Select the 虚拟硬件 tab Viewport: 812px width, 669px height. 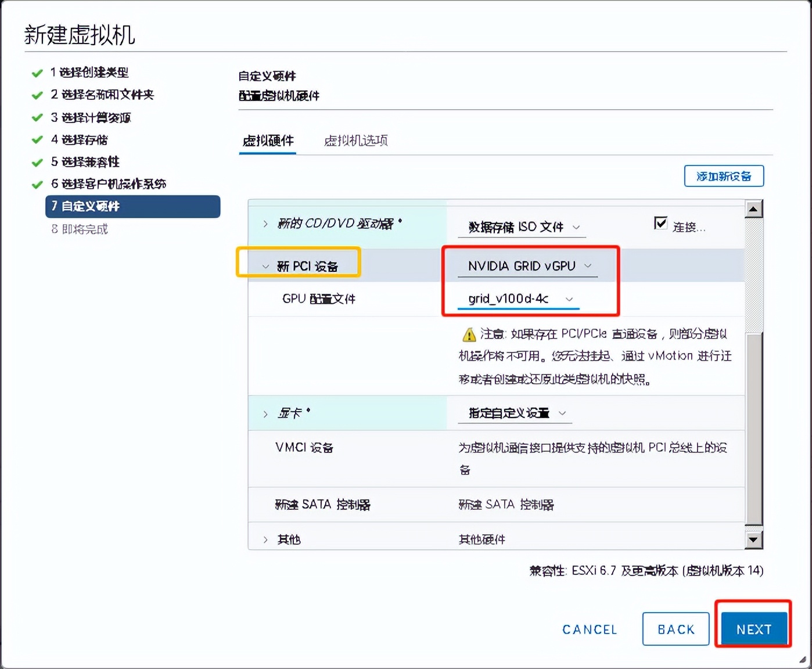(267, 141)
